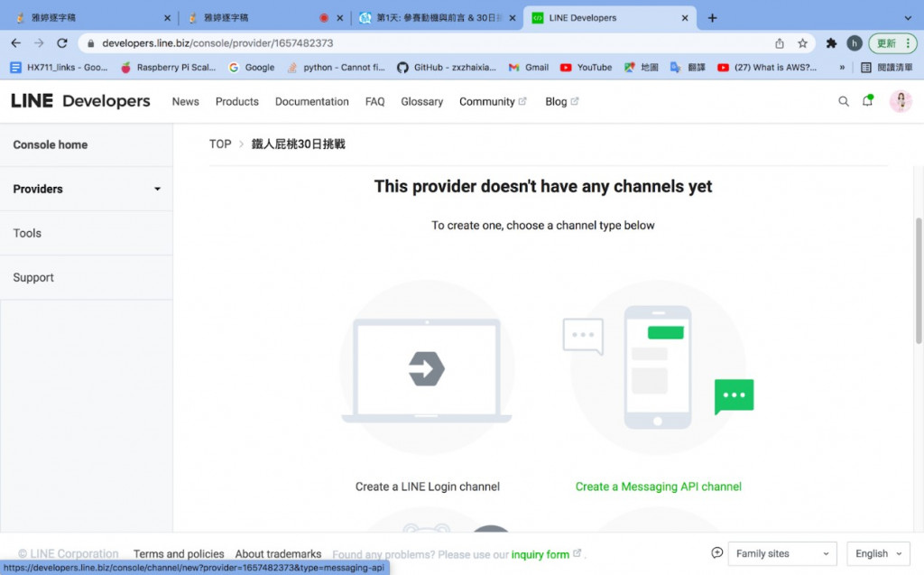
Task: Click the browser forward arrow
Action: [39, 43]
